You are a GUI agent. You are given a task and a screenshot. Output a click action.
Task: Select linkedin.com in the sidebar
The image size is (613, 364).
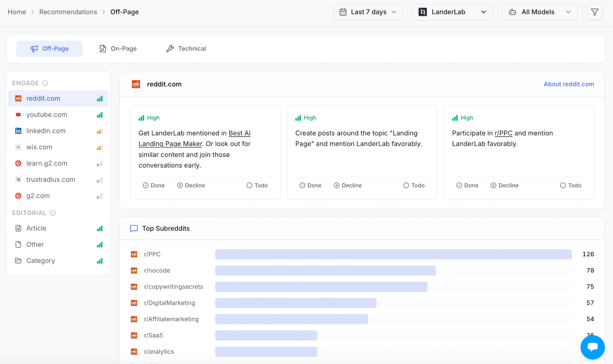pyautogui.click(x=46, y=131)
